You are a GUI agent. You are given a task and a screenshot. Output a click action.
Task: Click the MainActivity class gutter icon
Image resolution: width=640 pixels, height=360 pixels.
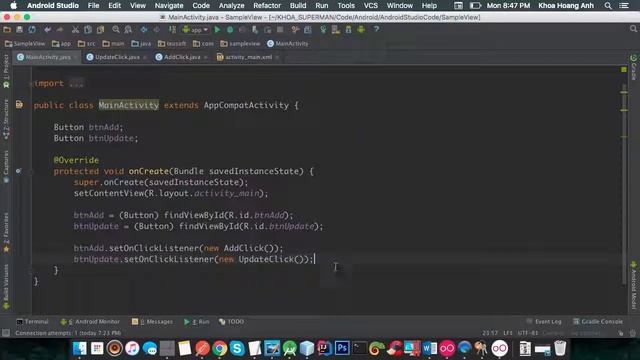(x=19, y=105)
